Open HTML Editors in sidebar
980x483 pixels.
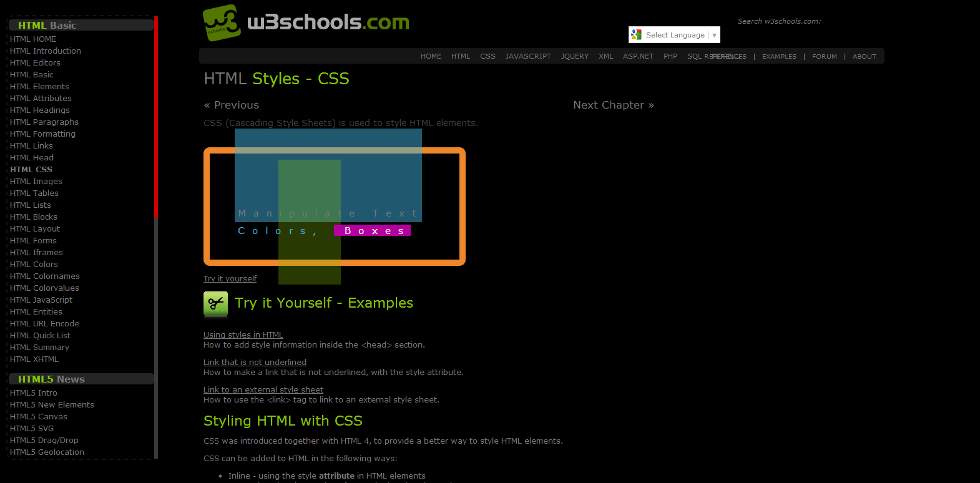(x=35, y=63)
